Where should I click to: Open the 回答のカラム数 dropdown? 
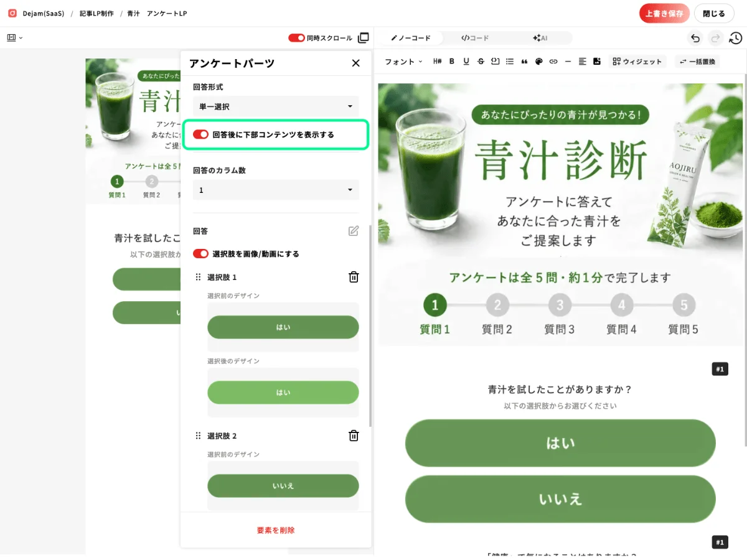(276, 190)
